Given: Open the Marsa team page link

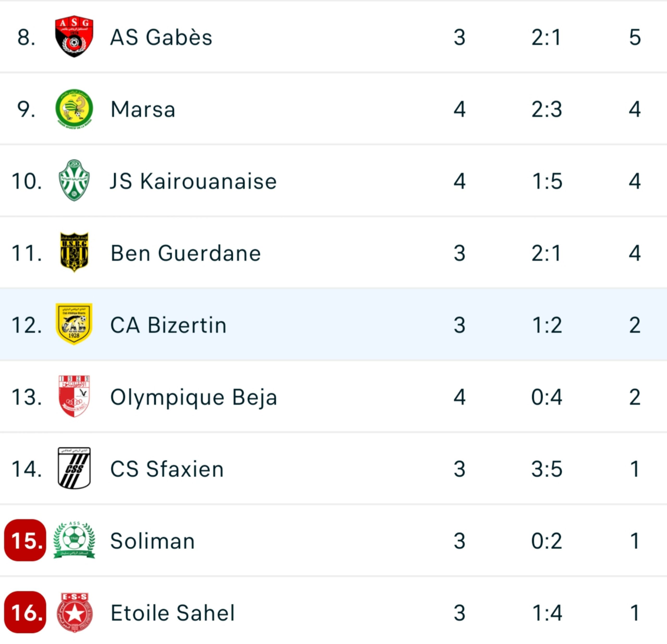Looking at the screenshot, I should click(x=143, y=109).
